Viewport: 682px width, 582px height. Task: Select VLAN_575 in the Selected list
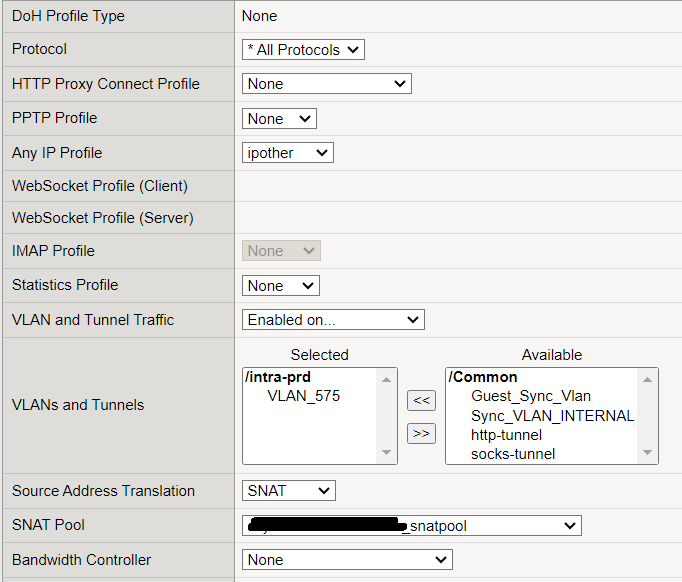click(x=303, y=396)
